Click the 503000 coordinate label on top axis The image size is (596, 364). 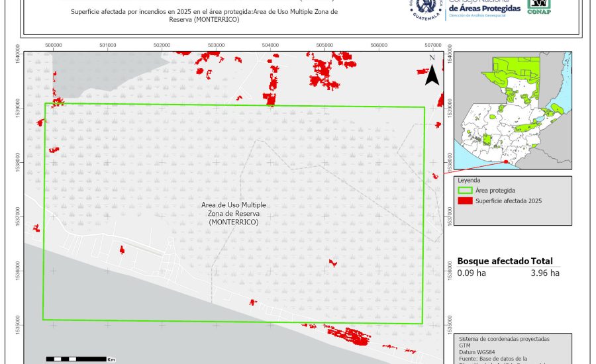pyautogui.click(x=216, y=46)
